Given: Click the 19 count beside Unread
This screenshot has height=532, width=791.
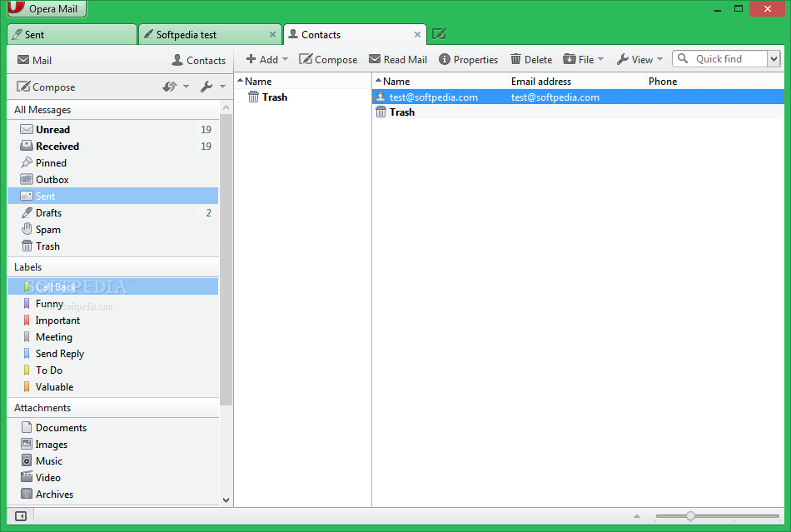Looking at the screenshot, I should point(206,130).
